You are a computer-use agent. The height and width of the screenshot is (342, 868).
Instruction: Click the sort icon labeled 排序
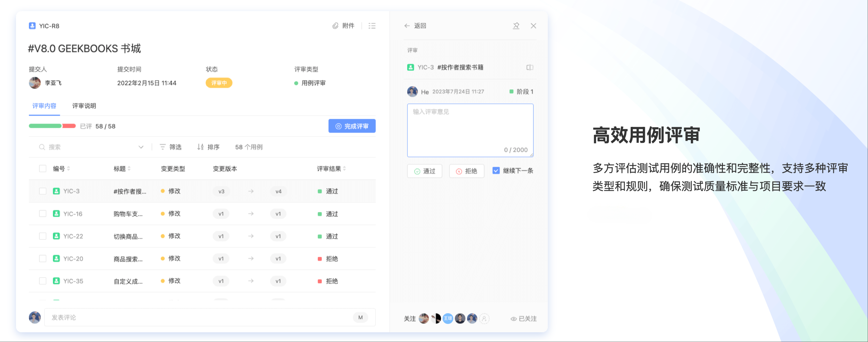tap(200, 147)
